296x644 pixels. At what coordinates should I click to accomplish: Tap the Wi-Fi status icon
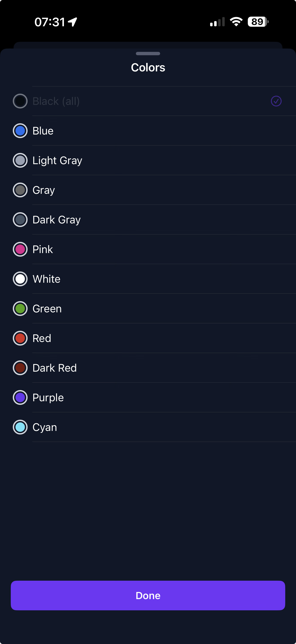[x=236, y=22]
